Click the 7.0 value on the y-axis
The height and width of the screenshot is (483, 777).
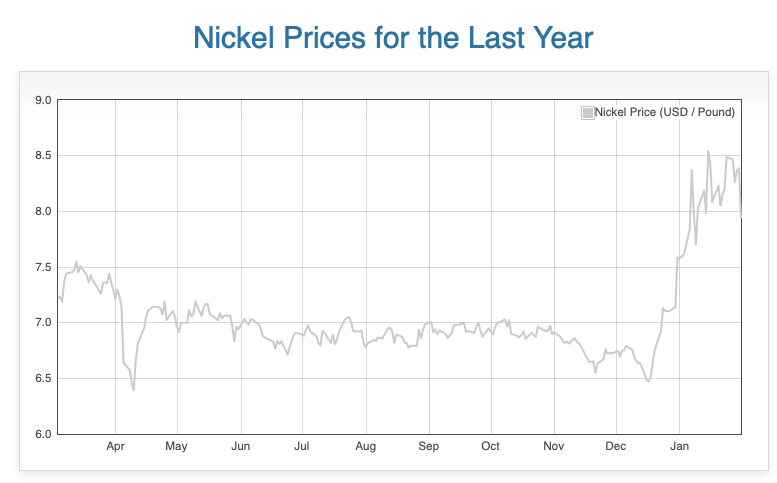point(42,323)
